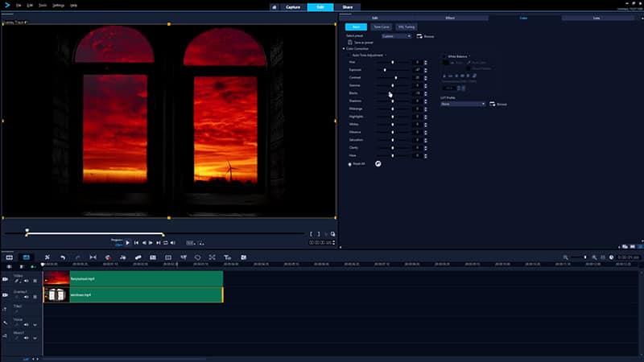Click the Contrast slider handle

[396, 77]
